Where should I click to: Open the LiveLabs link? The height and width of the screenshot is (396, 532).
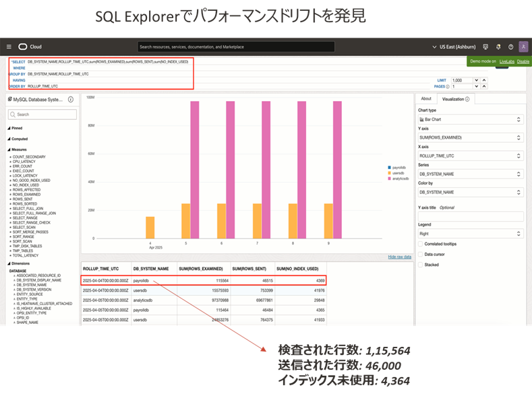[x=507, y=61]
